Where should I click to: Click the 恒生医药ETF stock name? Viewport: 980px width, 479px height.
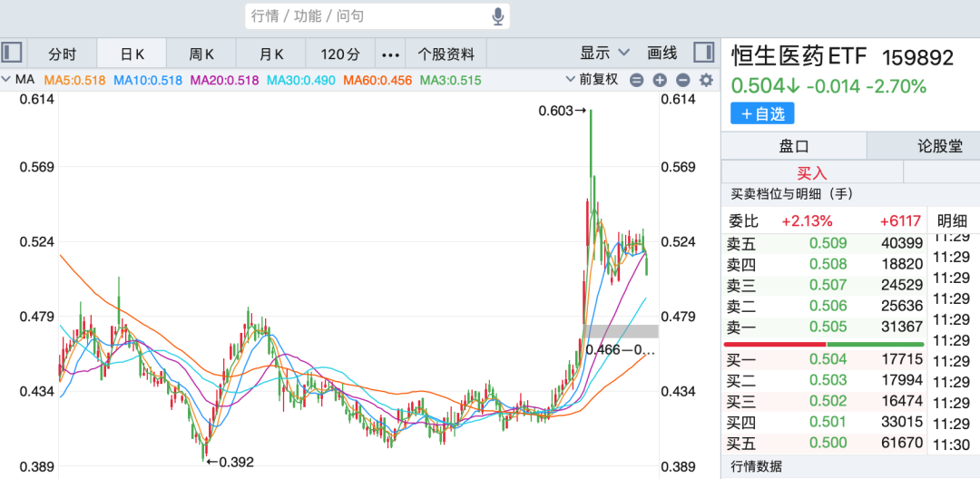click(x=799, y=57)
